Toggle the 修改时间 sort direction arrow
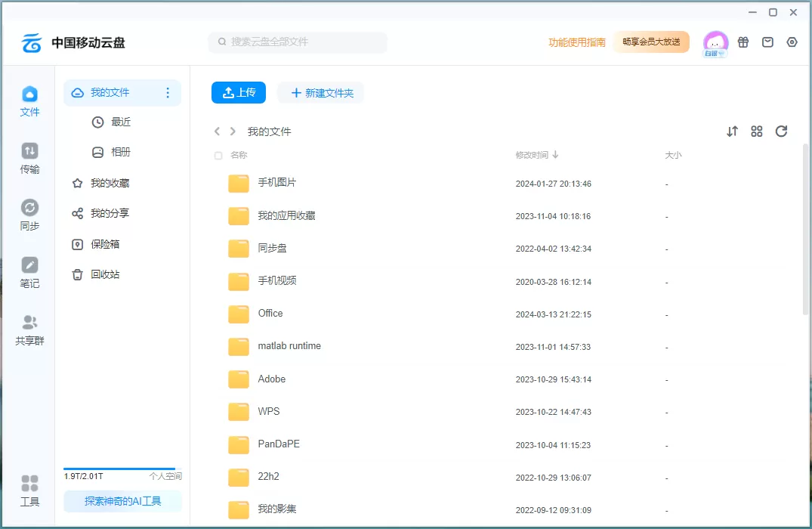Screen dimensions: 812x529 click(555, 154)
